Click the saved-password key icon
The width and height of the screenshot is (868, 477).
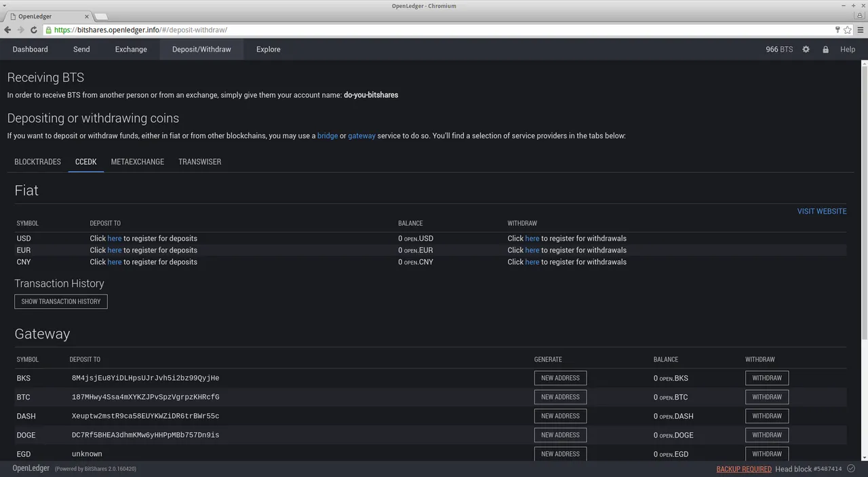(838, 30)
